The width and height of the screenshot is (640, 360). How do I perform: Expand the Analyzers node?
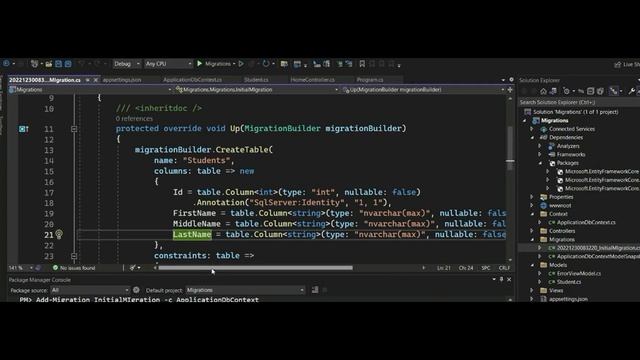(540, 146)
